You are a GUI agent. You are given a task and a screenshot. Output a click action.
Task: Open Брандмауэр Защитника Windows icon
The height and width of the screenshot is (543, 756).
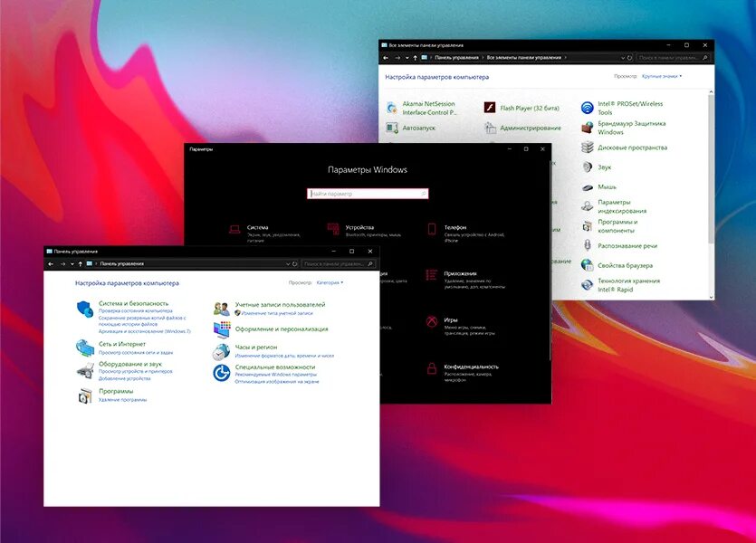[588, 128]
